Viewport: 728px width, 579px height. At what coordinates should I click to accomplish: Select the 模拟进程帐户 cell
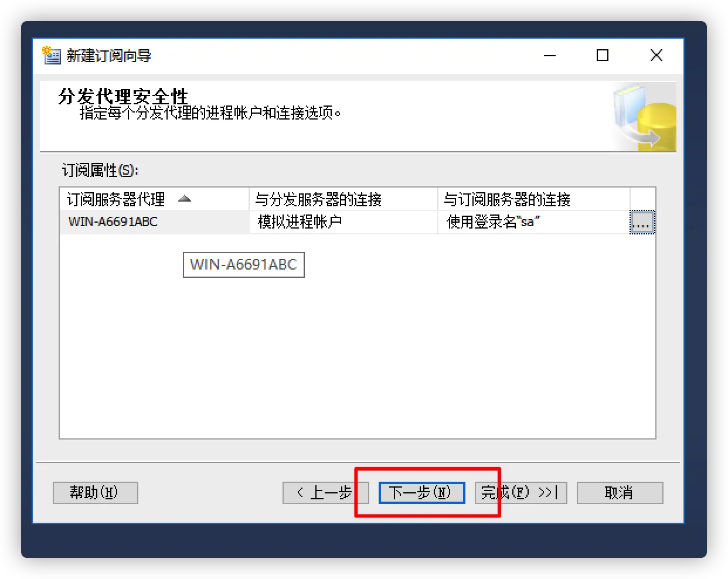(x=343, y=222)
